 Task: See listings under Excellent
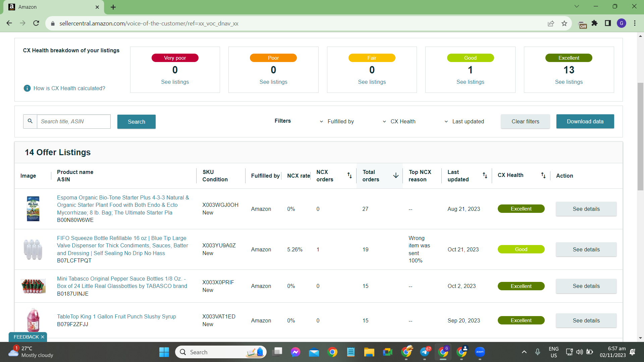pyautogui.click(x=569, y=82)
